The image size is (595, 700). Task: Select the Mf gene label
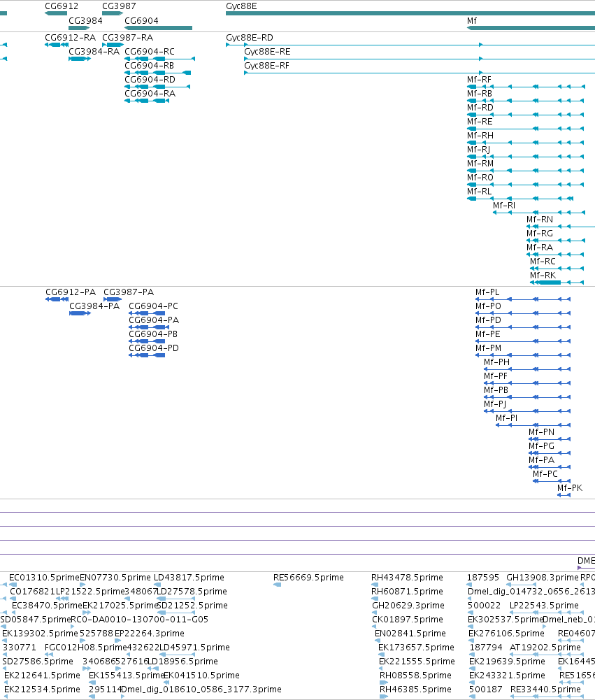click(x=472, y=20)
